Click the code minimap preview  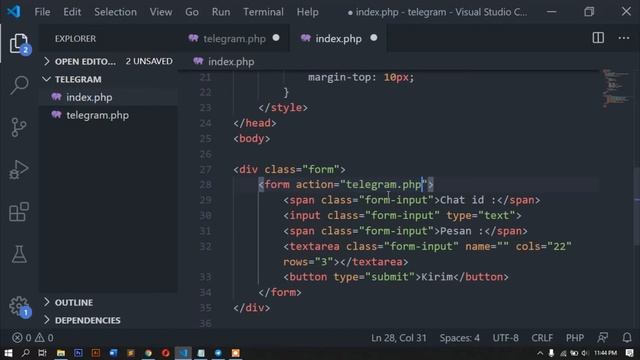tap(616, 88)
